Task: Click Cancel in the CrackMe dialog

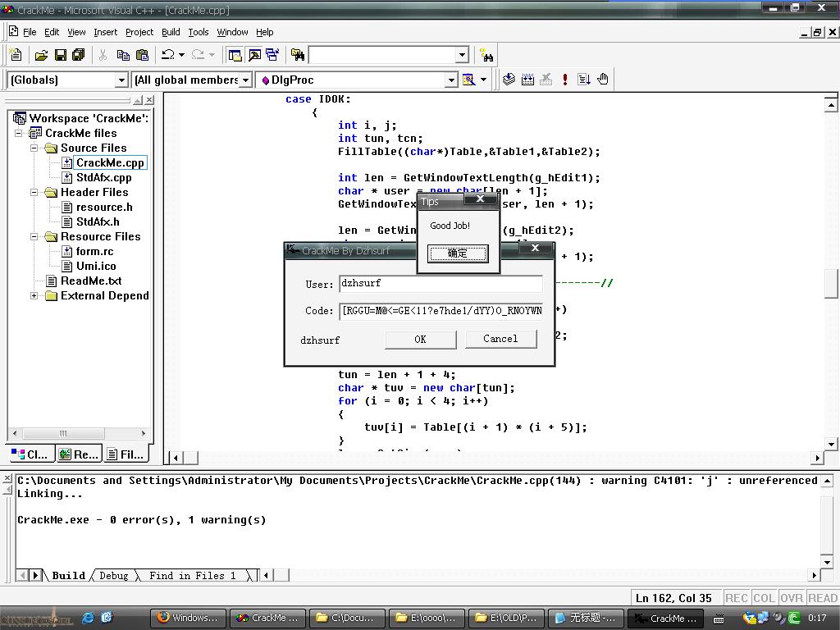Action: point(500,339)
